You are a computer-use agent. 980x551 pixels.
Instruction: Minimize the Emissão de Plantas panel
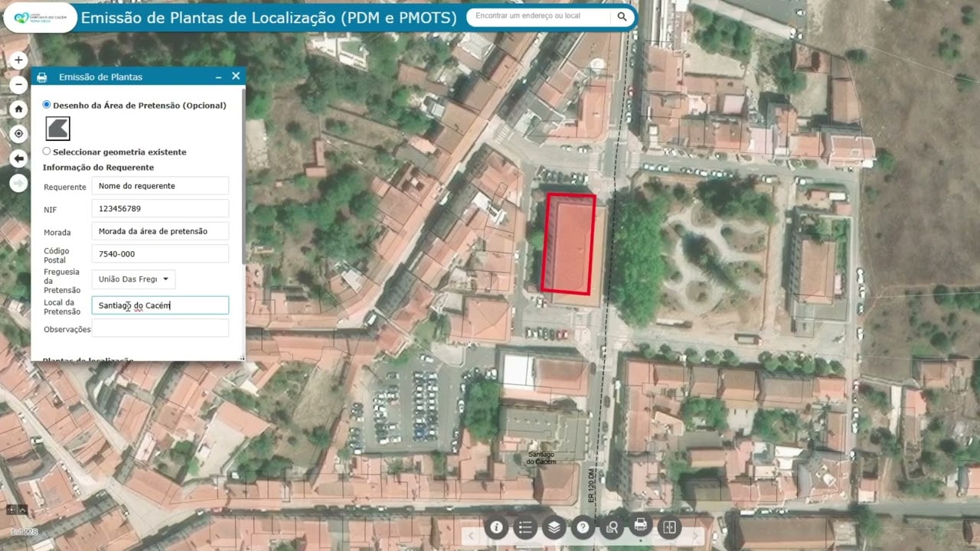pos(218,77)
